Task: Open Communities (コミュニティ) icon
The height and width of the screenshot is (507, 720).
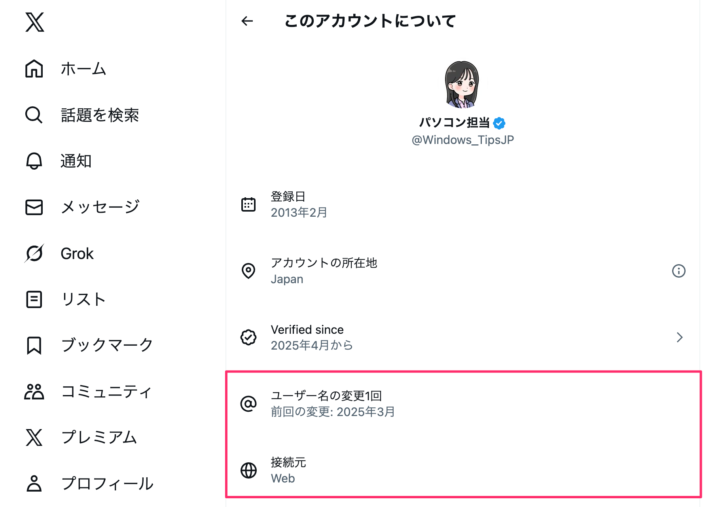Action: click(34, 391)
